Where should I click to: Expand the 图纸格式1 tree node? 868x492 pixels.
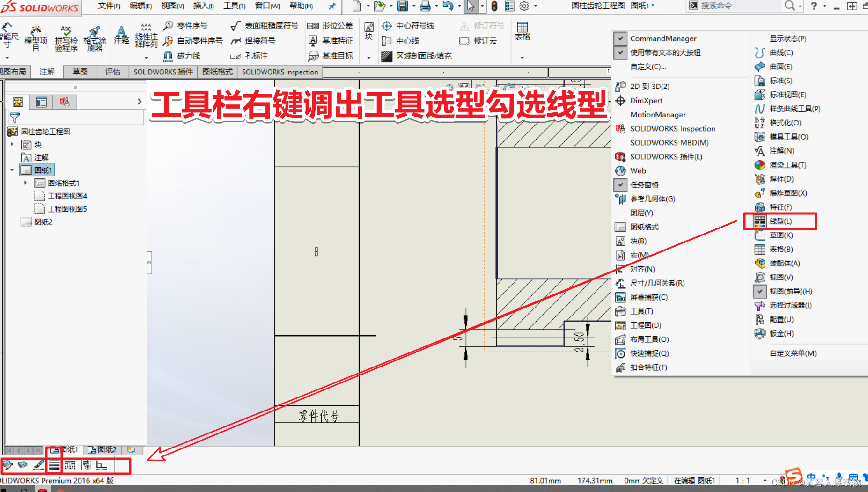pos(26,183)
